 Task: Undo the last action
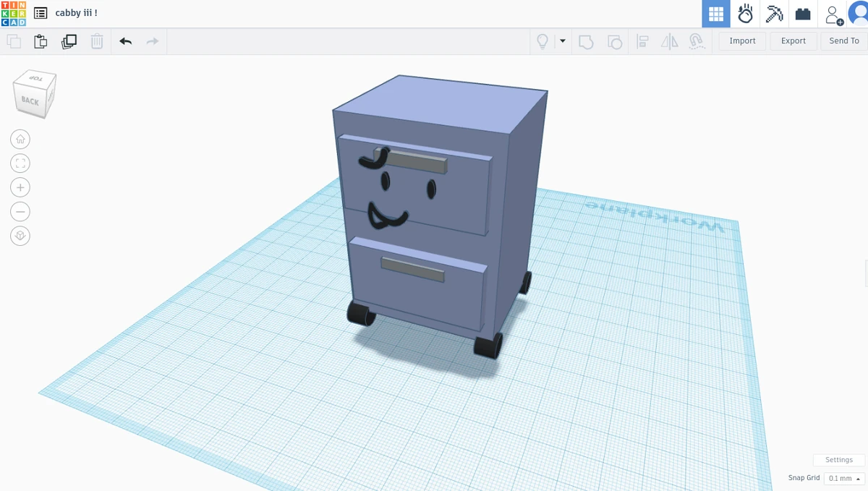coord(125,41)
